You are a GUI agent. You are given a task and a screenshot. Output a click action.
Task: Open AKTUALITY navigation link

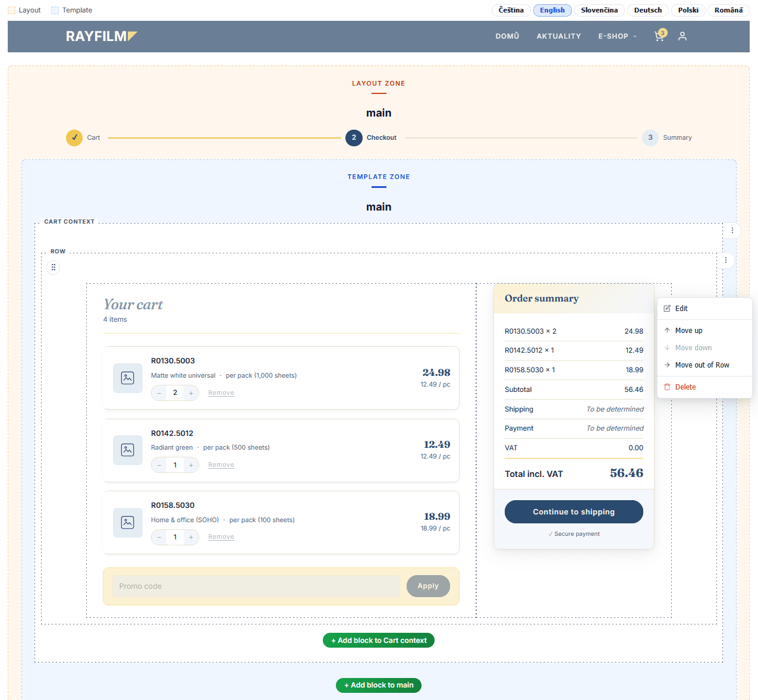tap(559, 36)
